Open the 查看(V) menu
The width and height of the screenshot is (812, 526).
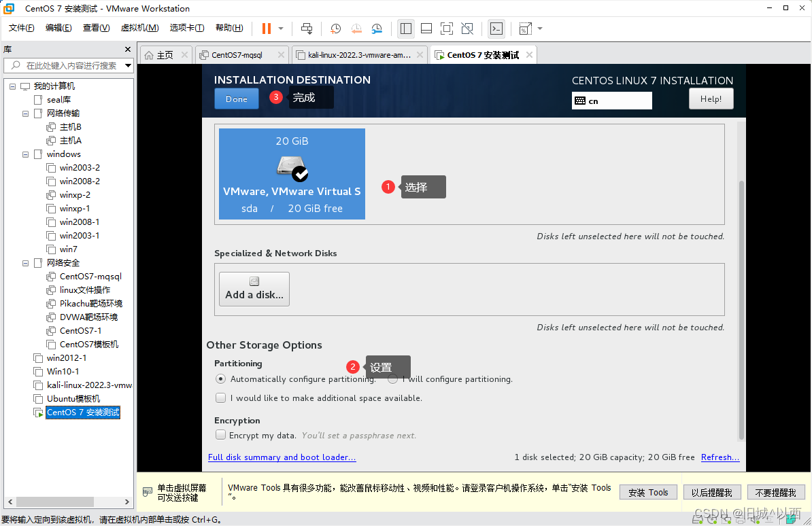tap(97, 28)
